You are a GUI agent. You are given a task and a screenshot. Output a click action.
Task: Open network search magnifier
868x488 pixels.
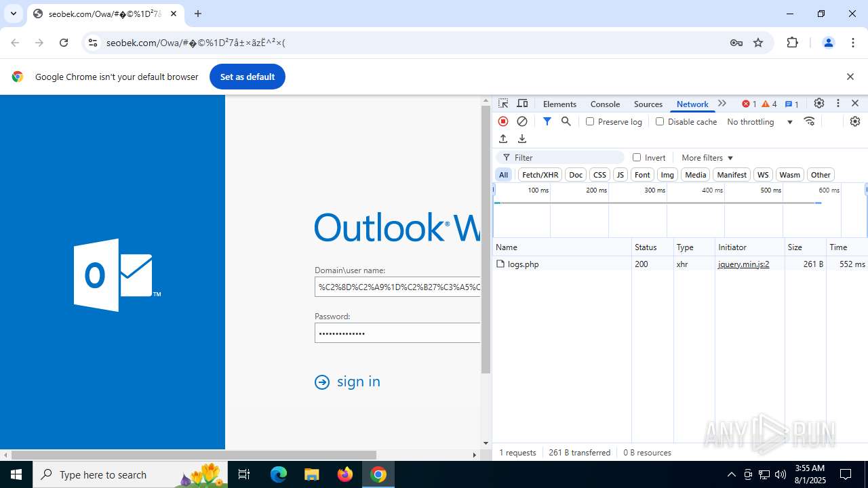point(566,121)
